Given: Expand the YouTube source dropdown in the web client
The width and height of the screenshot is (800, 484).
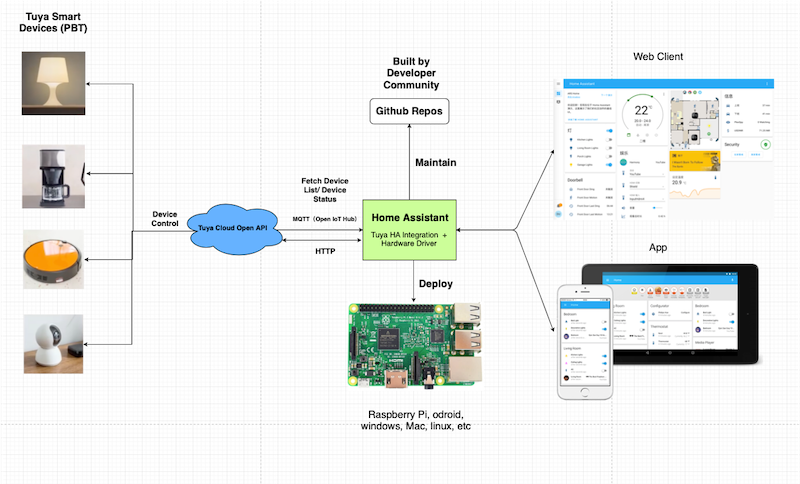Looking at the screenshot, I should tap(648, 175).
